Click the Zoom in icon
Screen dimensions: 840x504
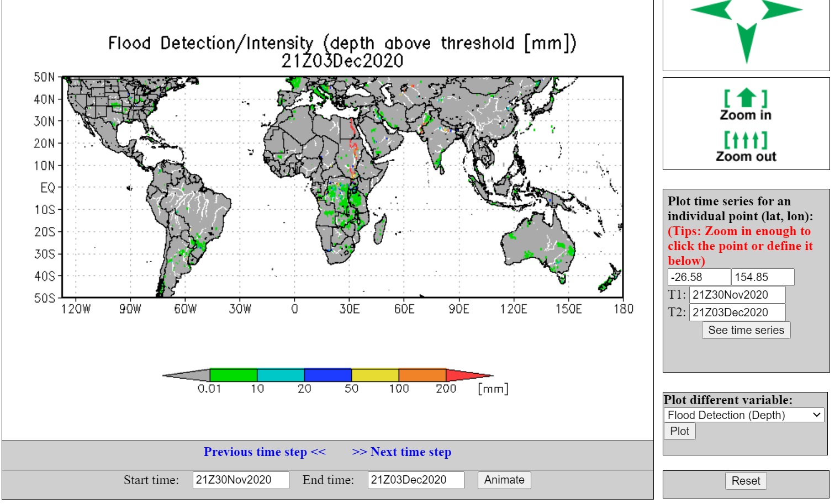(x=746, y=104)
